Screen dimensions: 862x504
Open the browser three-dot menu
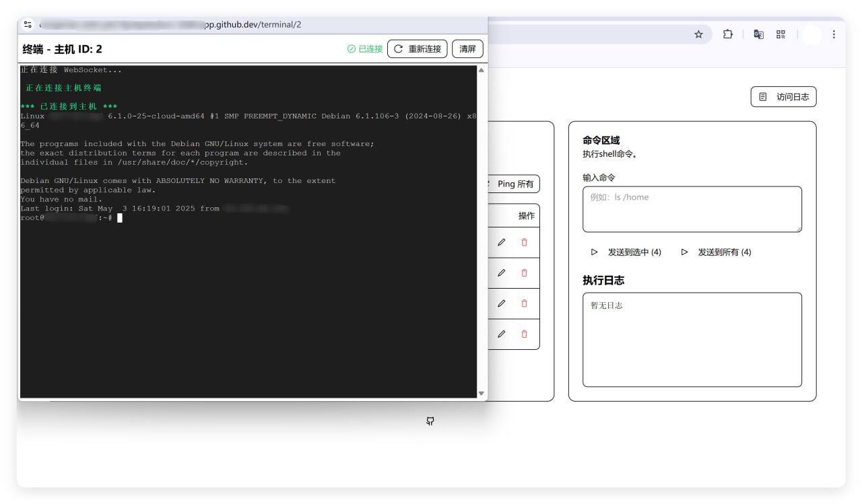[x=834, y=34]
